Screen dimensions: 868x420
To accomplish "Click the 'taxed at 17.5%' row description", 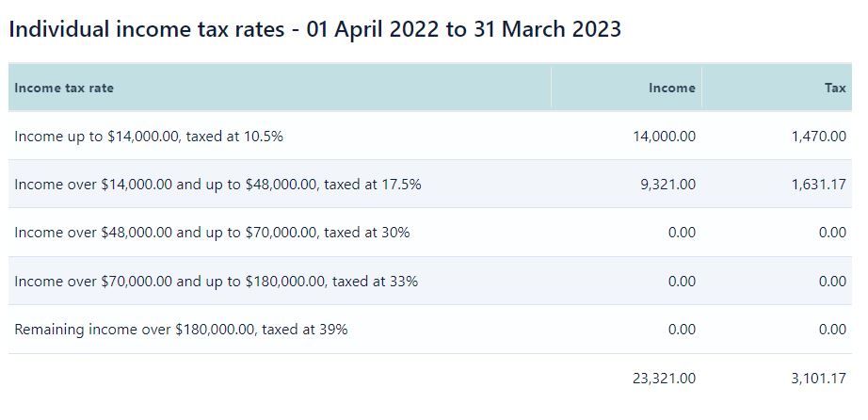I will [217, 185].
